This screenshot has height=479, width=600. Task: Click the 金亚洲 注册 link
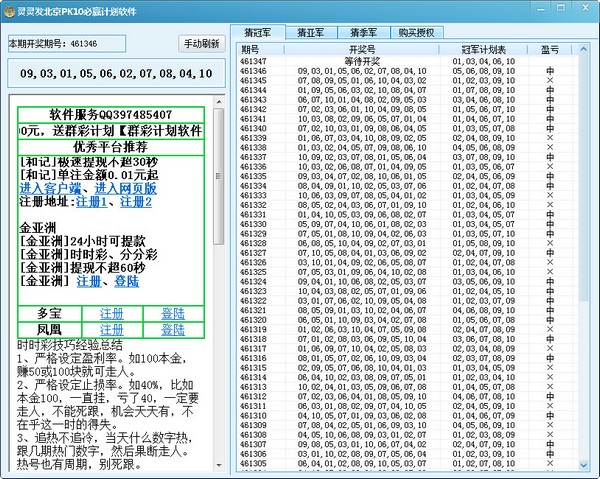(89, 281)
